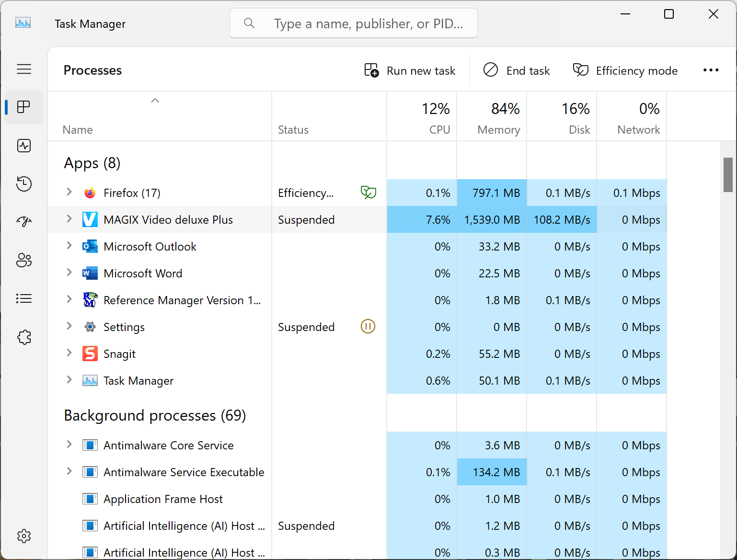Click MAGIX CPU value 7.6%
Image resolution: width=737 pixels, height=560 pixels.
point(438,220)
